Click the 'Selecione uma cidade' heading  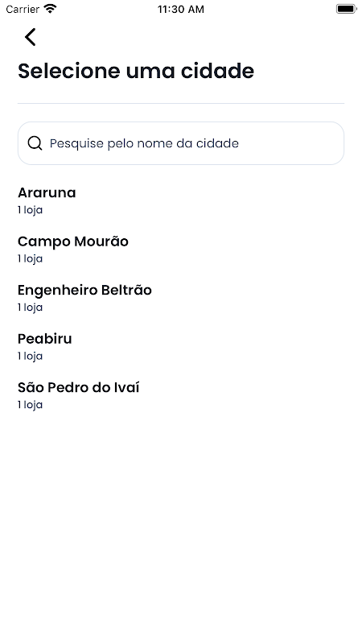136,71
